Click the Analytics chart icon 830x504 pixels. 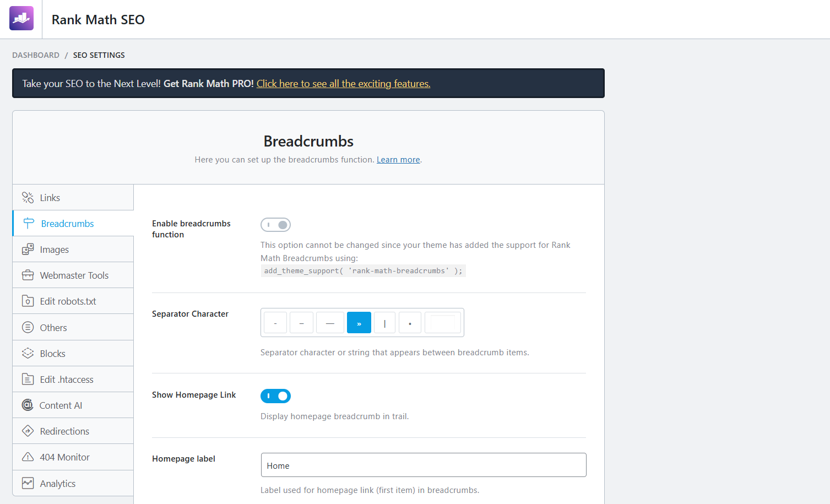28,483
